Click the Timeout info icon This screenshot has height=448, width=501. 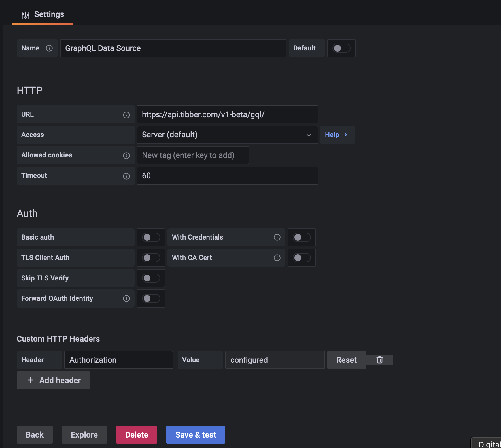[x=126, y=176]
